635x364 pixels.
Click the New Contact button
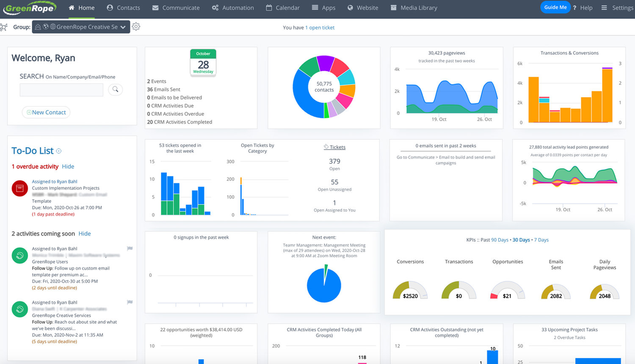tap(46, 112)
